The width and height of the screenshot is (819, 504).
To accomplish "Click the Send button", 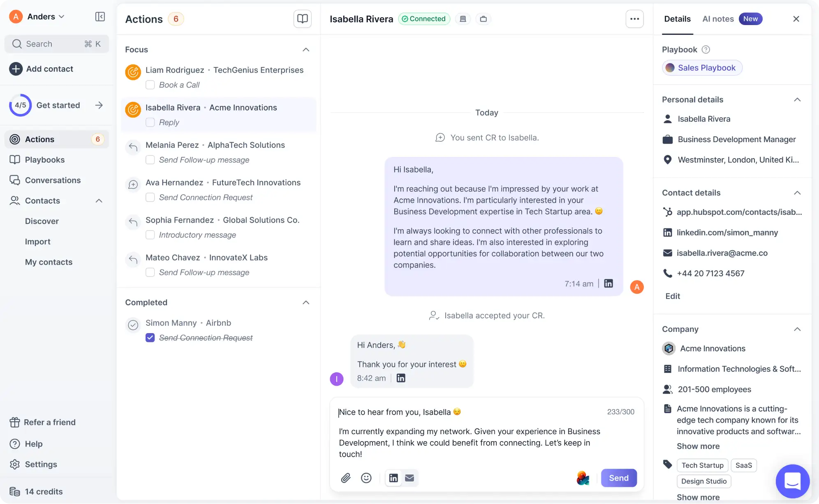I will tap(619, 478).
